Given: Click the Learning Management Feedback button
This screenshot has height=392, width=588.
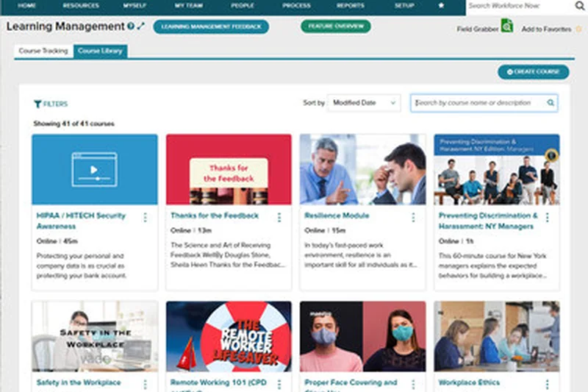Looking at the screenshot, I should click(211, 26).
